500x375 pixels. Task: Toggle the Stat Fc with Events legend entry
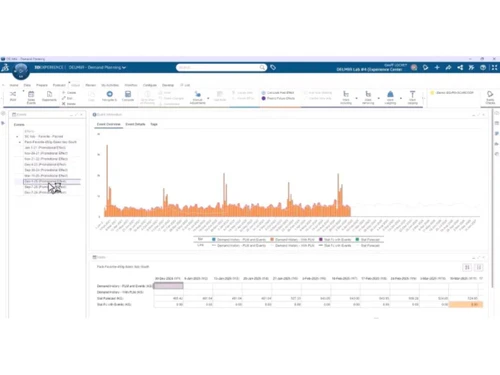pos(335,239)
